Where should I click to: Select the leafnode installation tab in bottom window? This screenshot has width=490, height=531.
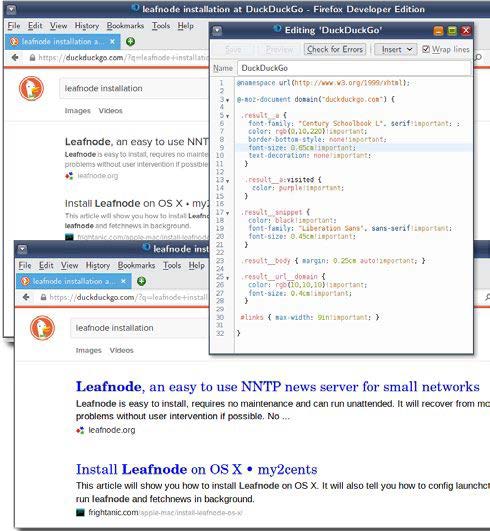coord(73,281)
